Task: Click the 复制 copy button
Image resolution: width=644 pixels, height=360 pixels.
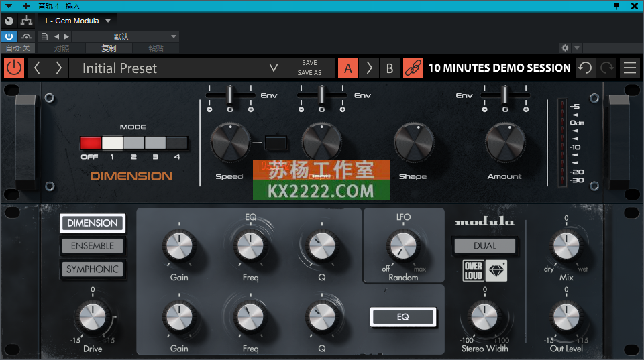Action: [109, 48]
